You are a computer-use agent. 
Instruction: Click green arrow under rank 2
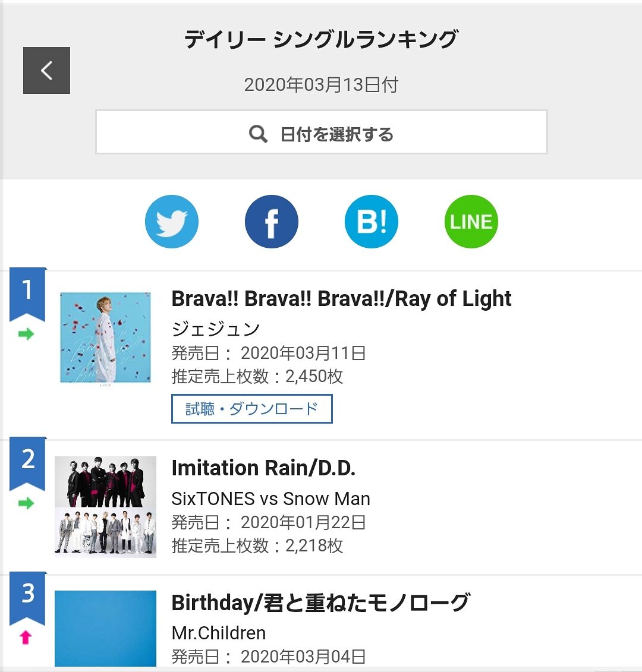[x=26, y=503]
